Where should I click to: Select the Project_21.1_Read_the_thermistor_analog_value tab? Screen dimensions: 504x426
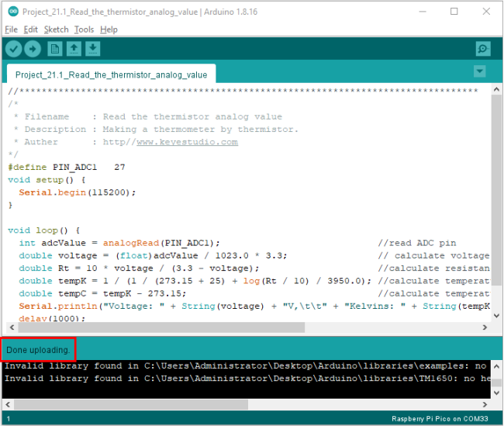(x=111, y=74)
